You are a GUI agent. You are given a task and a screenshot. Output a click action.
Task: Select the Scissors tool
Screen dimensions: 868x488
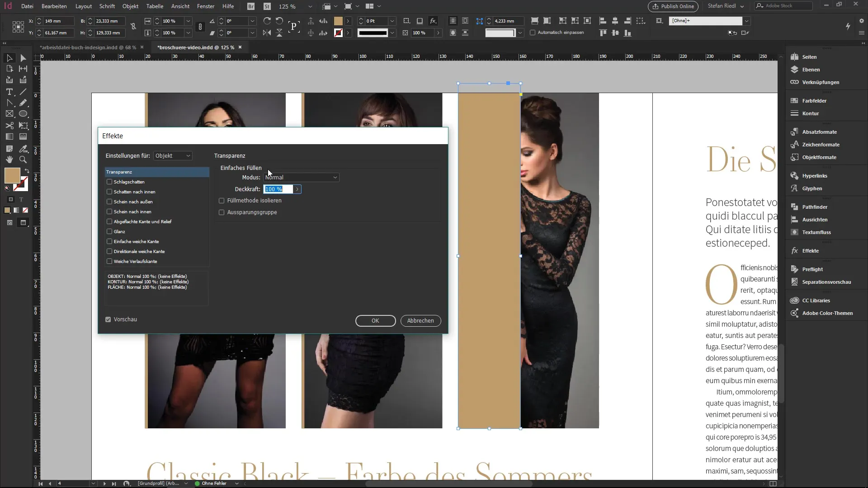pos(9,126)
